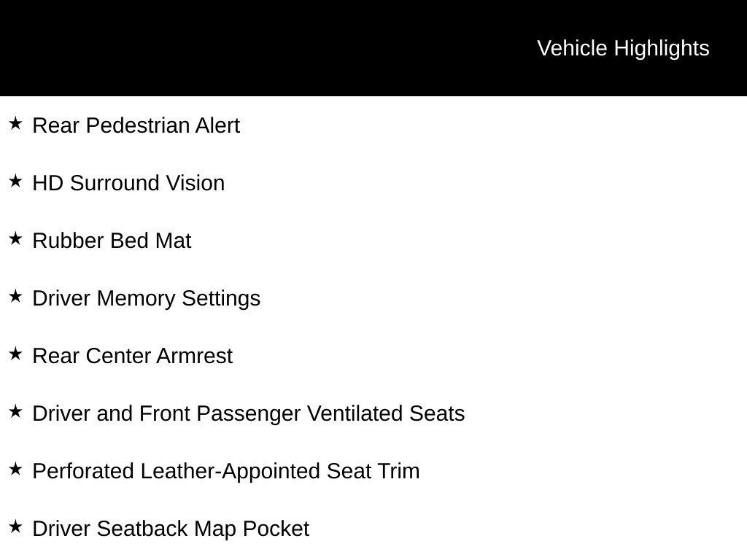Open the Driver Seatback Map Pocket text
The image size is (747, 560).
171,529
